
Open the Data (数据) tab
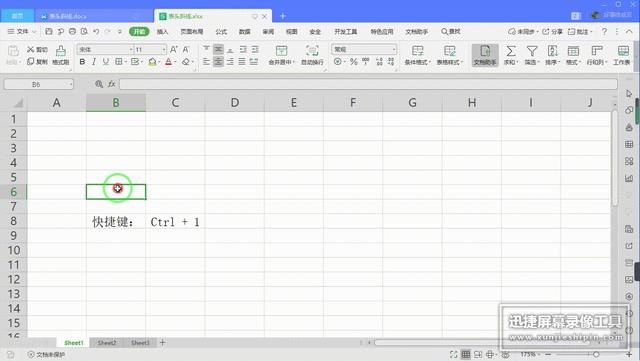244,31
